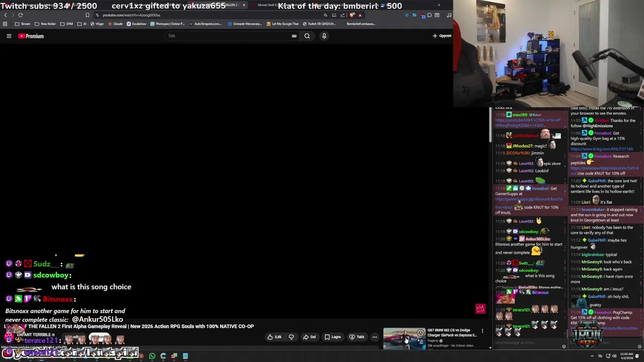Open the AutoTempest.com bookmark
The width and height of the screenshot is (644, 362).
tap(205, 24)
